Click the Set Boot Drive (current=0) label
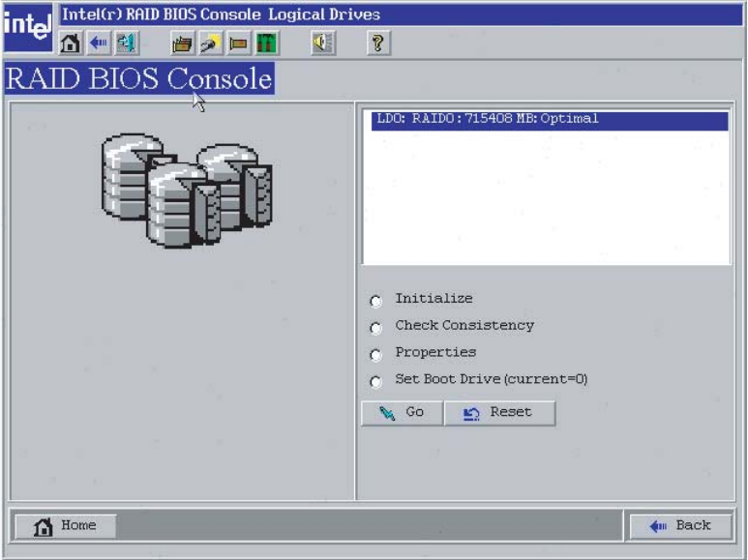Viewport: 748px width, 560px height. (x=492, y=379)
